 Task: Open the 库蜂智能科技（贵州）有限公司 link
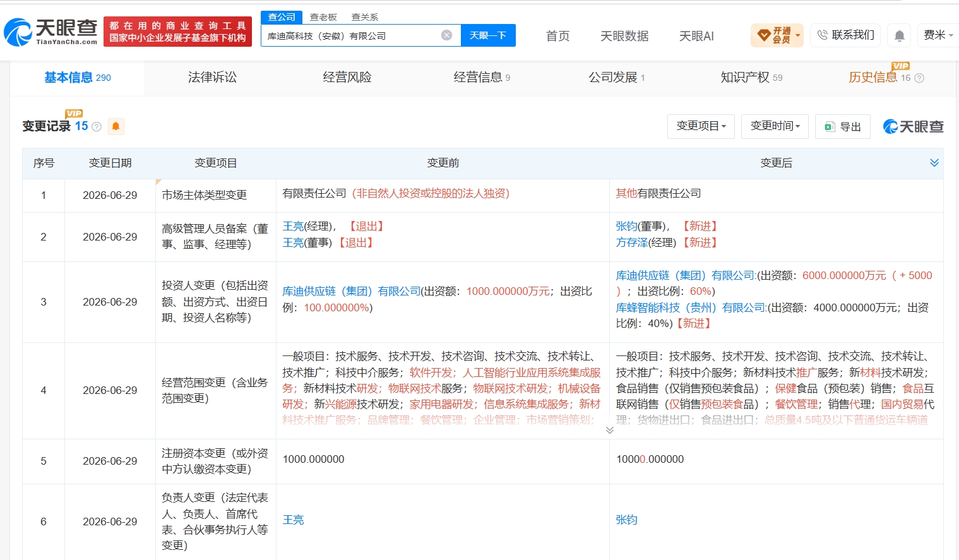click(691, 307)
